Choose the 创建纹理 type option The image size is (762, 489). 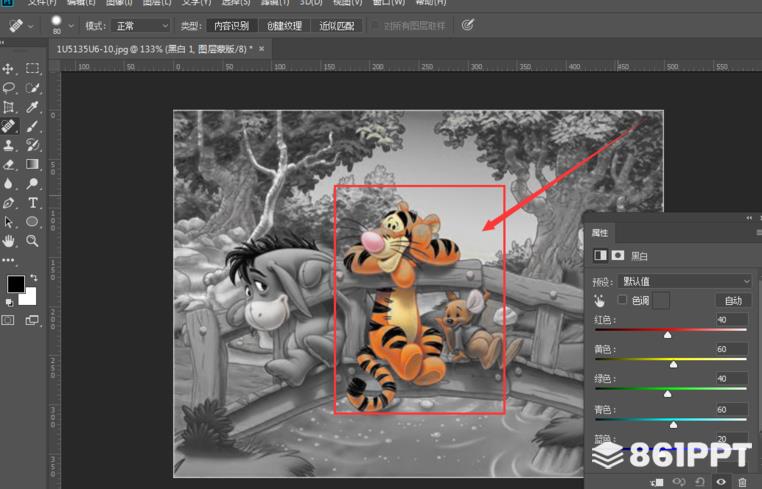click(284, 26)
